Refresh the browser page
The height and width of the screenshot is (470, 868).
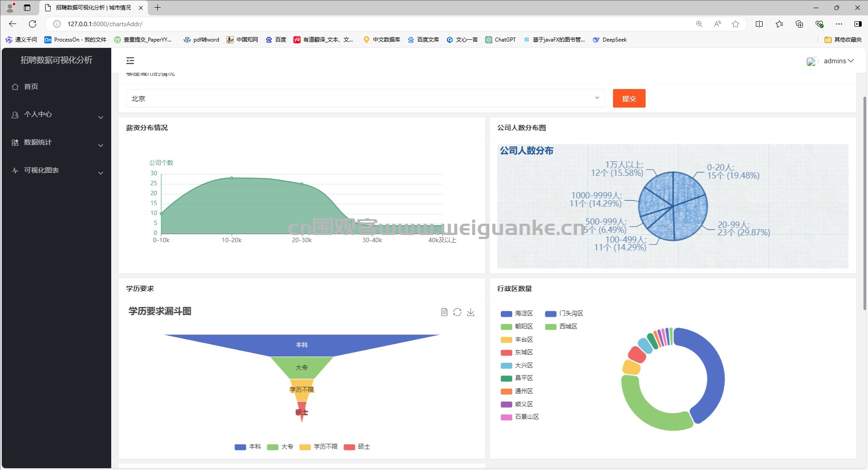coord(33,24)
